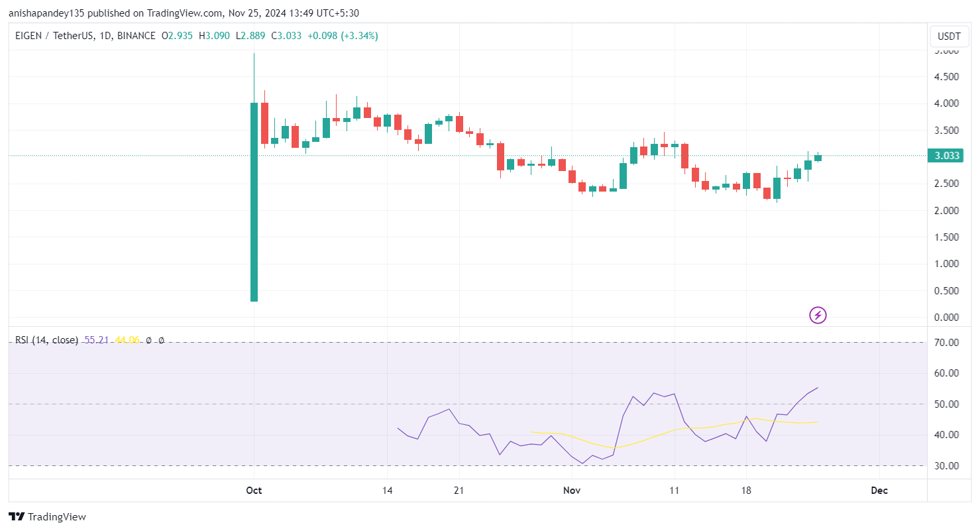Click the purple lightning bolt icon
980x531 pixels.
[818, 316]
